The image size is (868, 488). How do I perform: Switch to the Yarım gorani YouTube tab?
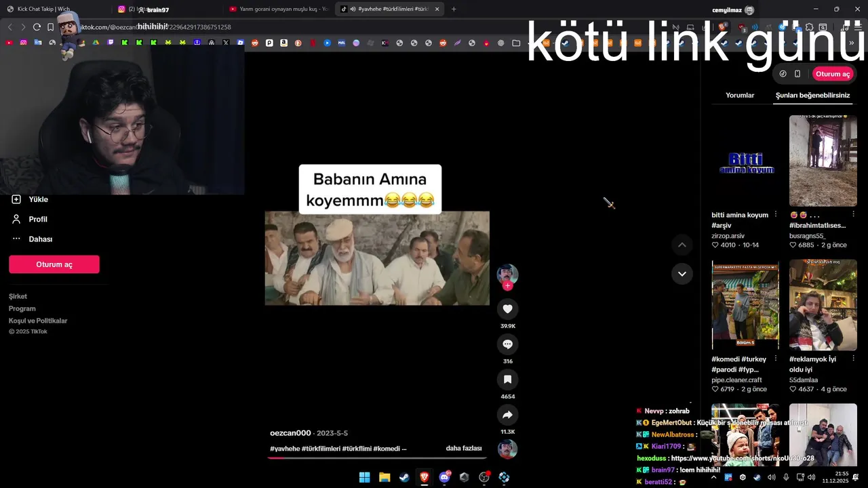coord(278,9)
